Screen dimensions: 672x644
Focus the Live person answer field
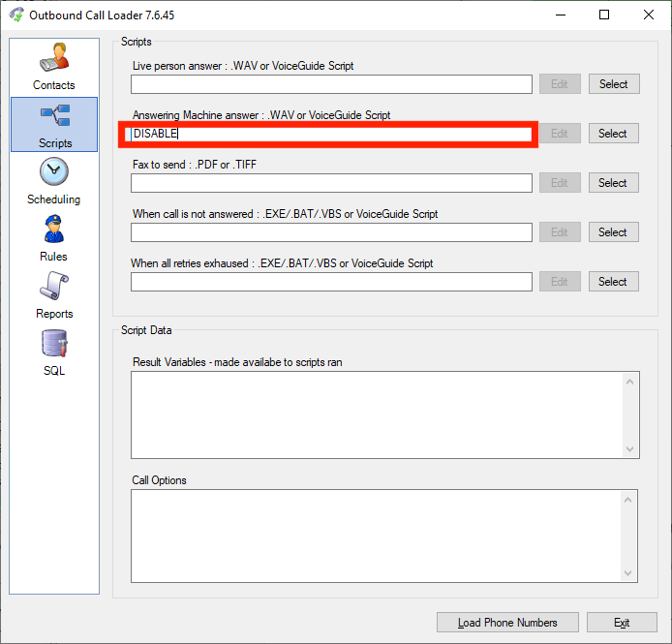(331, 84)
